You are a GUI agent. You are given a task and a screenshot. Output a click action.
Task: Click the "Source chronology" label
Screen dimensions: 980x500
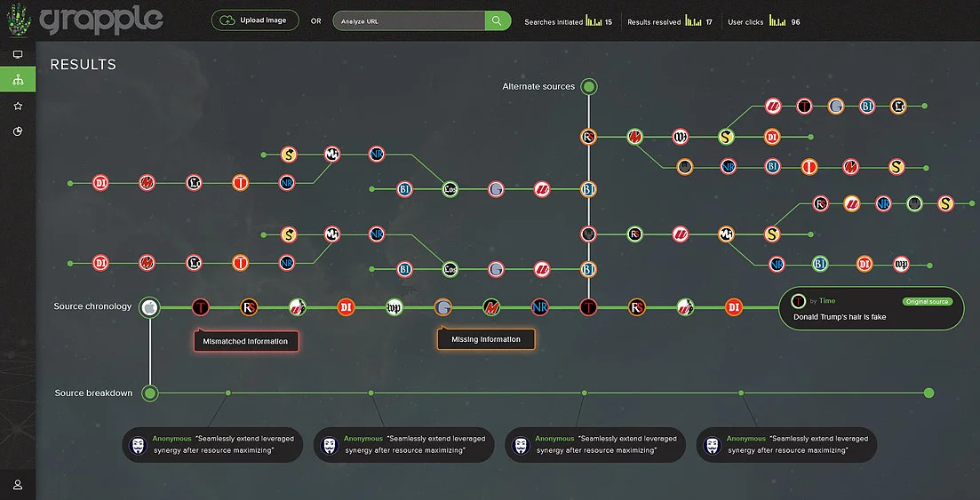tap(92, 306)
